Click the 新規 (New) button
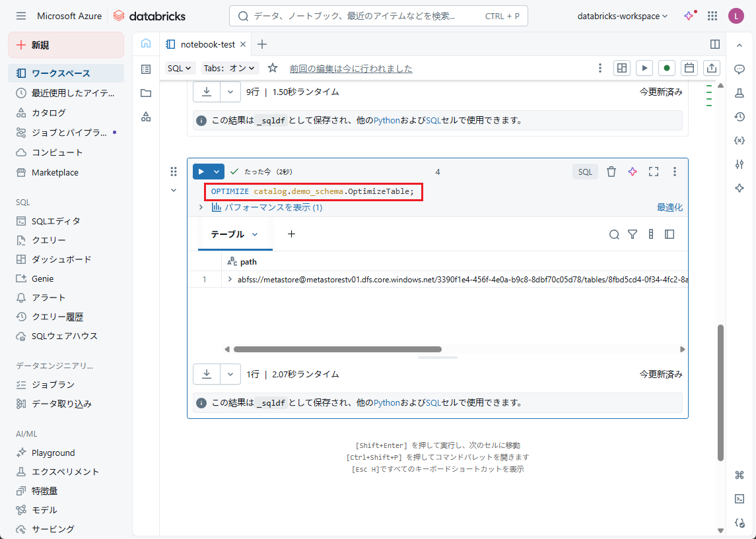756x539 pixels. pos(66,45)
